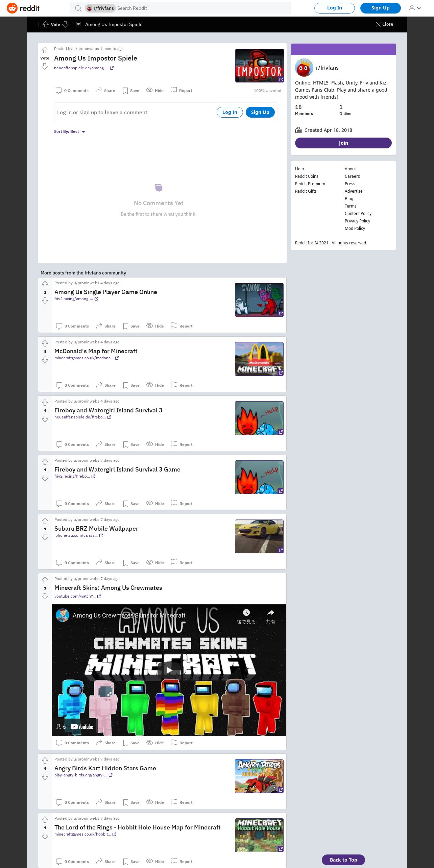The height and width of the screenshot is (868, 434).
Task: Close the post overlay
Action: point(384,24)
